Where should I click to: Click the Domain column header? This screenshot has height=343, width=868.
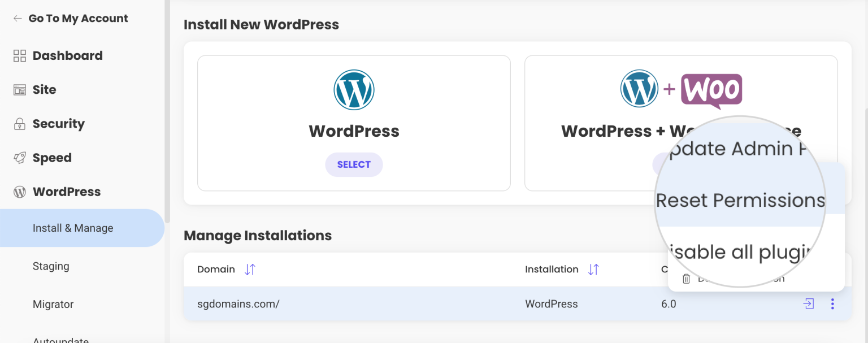216,269
